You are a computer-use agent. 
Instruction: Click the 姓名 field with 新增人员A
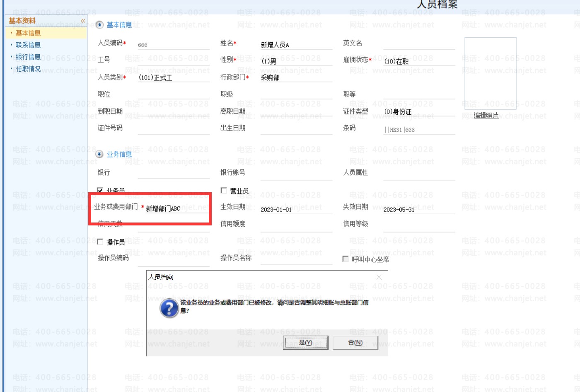click(x=296, y=44)
